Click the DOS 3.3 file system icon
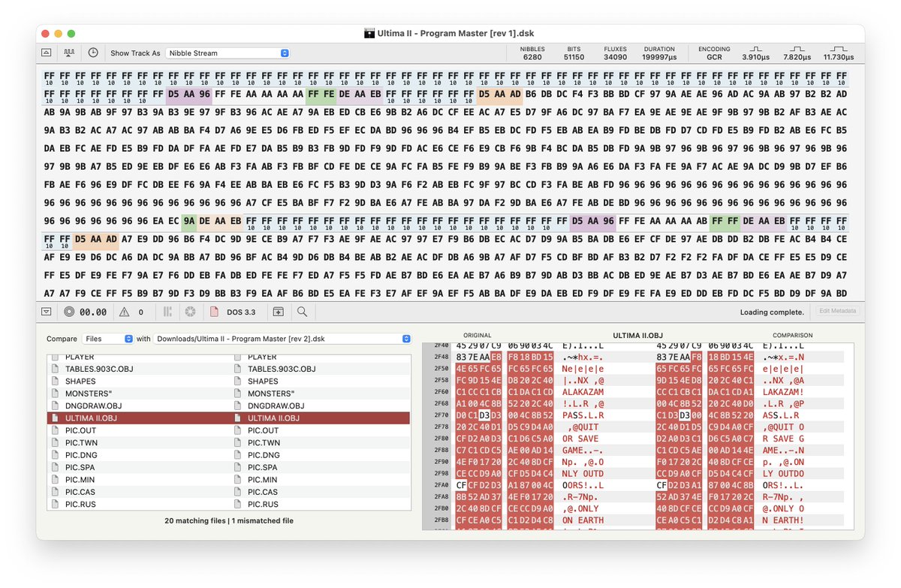This screenshot has width=901, height=588. 213,312
